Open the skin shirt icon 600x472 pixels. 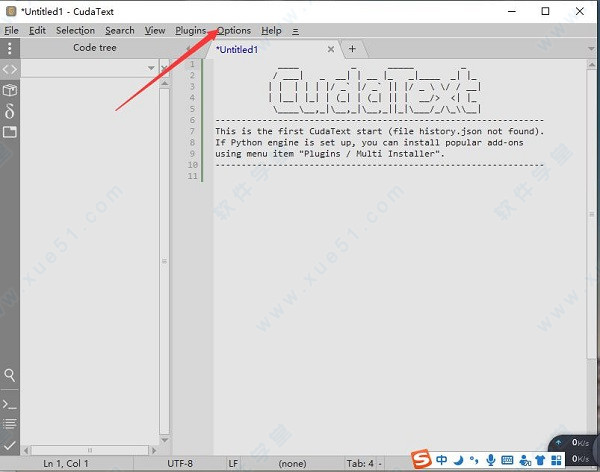point(540,460)
